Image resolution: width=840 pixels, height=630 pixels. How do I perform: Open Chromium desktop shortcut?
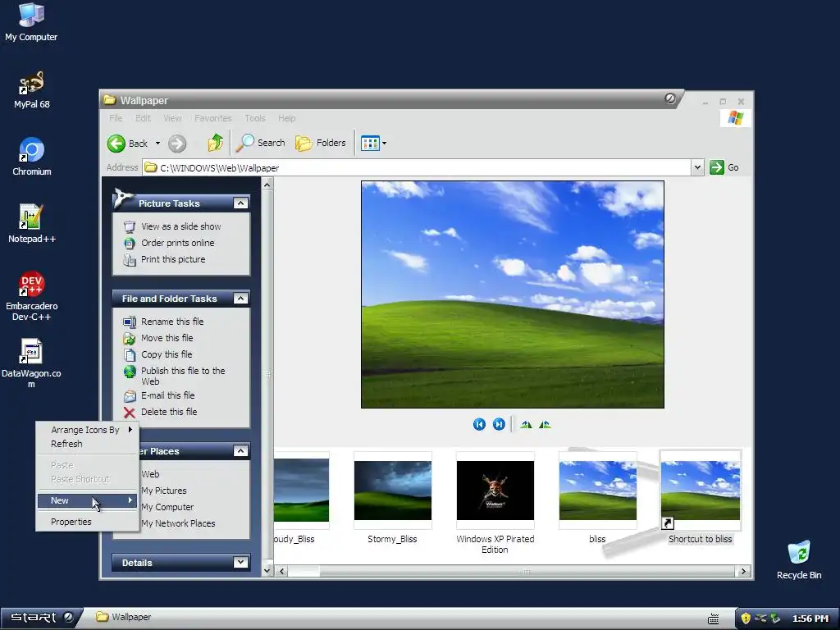pyautogui.click(x=32, y=157)
